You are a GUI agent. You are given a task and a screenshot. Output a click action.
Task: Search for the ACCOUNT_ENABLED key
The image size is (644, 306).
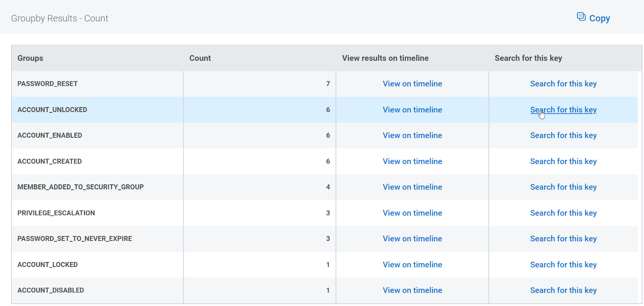tap(563, 135)
